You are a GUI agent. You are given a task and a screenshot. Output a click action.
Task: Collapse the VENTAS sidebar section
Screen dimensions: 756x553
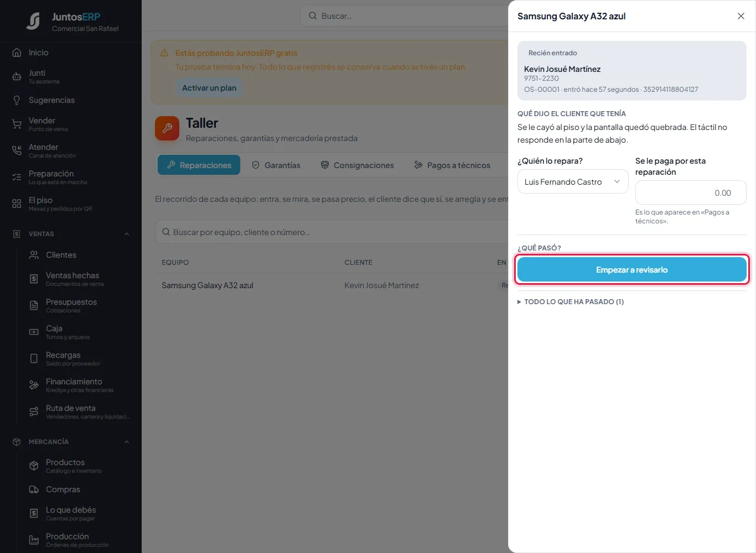pyautogui.click(x=127, y=234)
